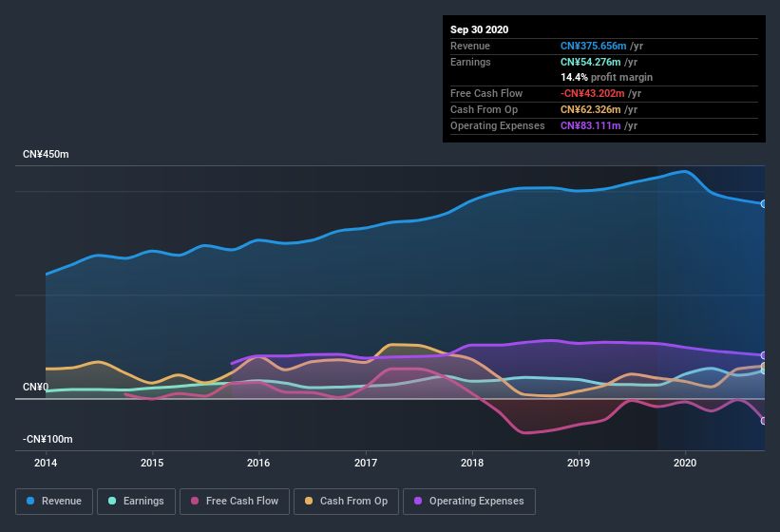Click the 2014 x-axis label

point(46,463)
